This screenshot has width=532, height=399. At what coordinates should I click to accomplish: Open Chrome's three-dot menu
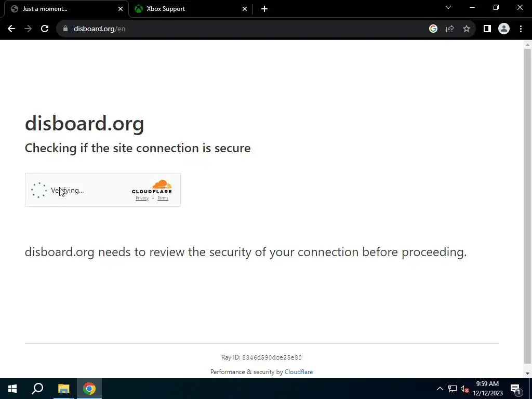521,29
